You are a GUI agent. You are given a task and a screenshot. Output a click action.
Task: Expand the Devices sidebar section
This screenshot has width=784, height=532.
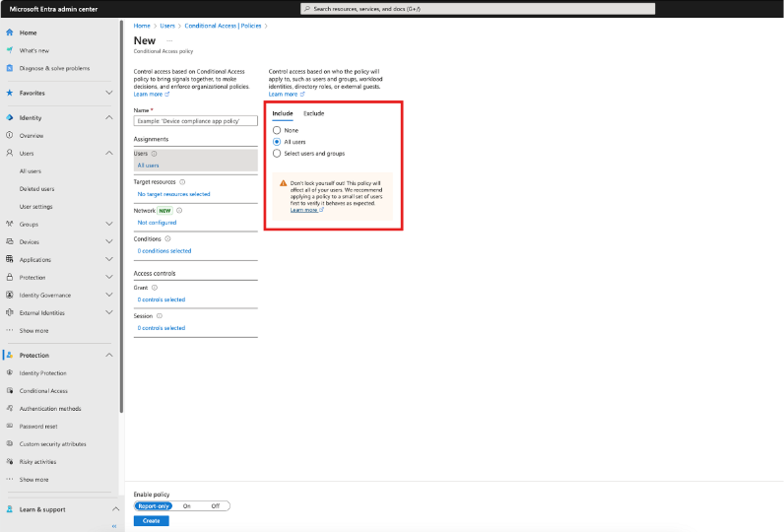[109, 241]
